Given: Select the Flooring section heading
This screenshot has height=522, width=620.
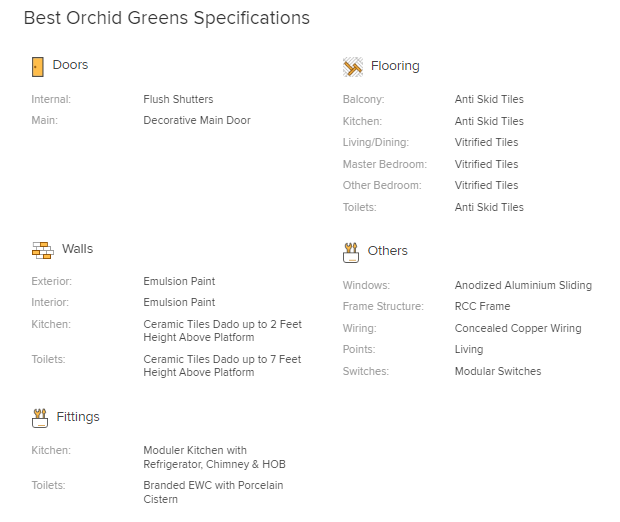Looking at the screenshot, I should [x=395, y=66].
